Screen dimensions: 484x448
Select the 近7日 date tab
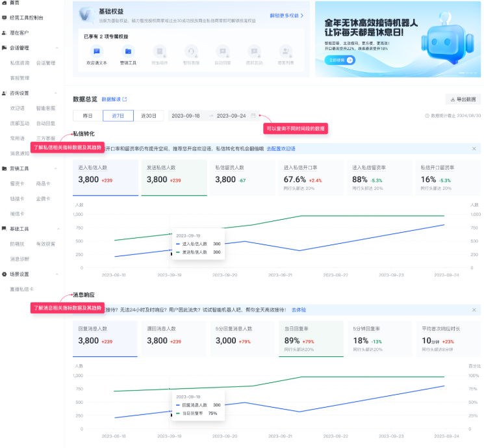click(118, 116)
